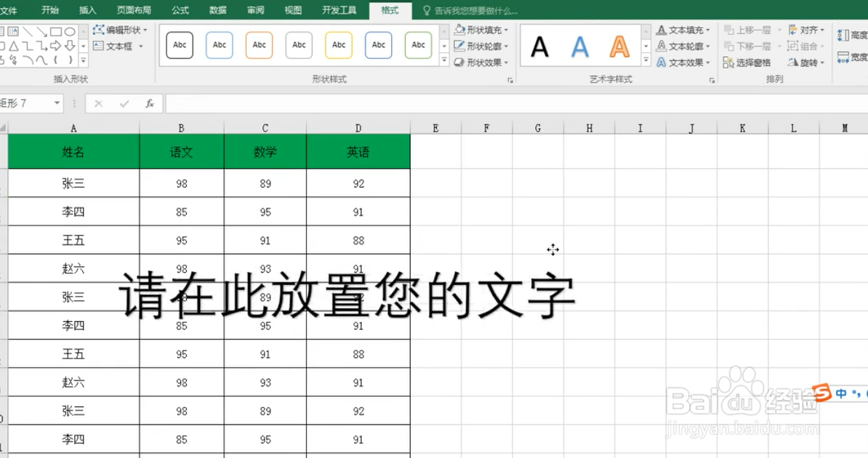Apply orange Abc shape style

(259, 45)
